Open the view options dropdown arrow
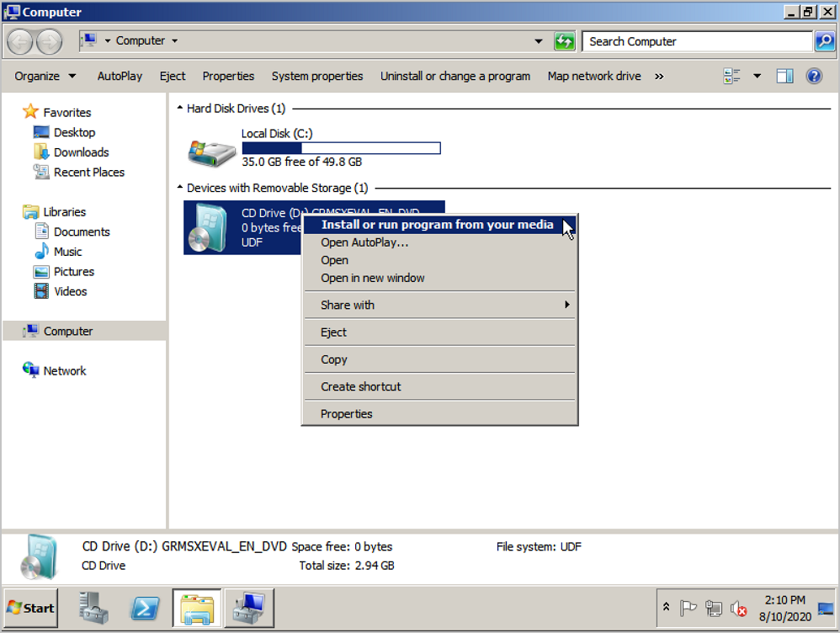 click(757, 76)
